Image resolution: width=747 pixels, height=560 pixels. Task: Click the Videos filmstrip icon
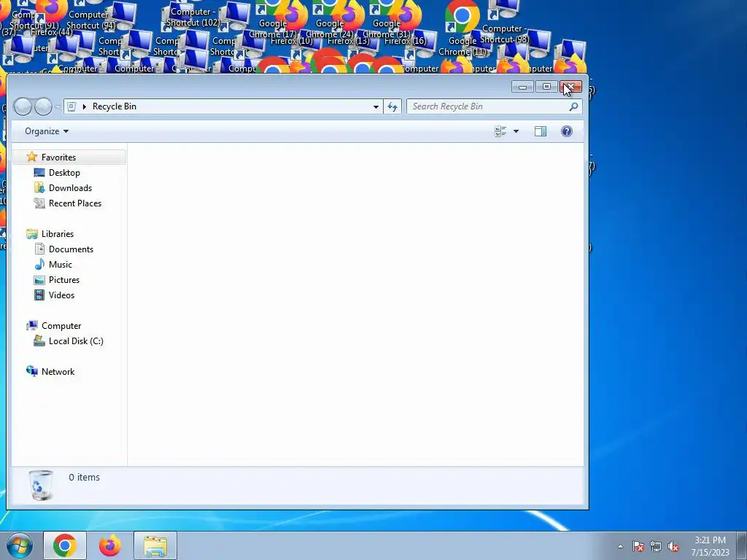point(39,295)
